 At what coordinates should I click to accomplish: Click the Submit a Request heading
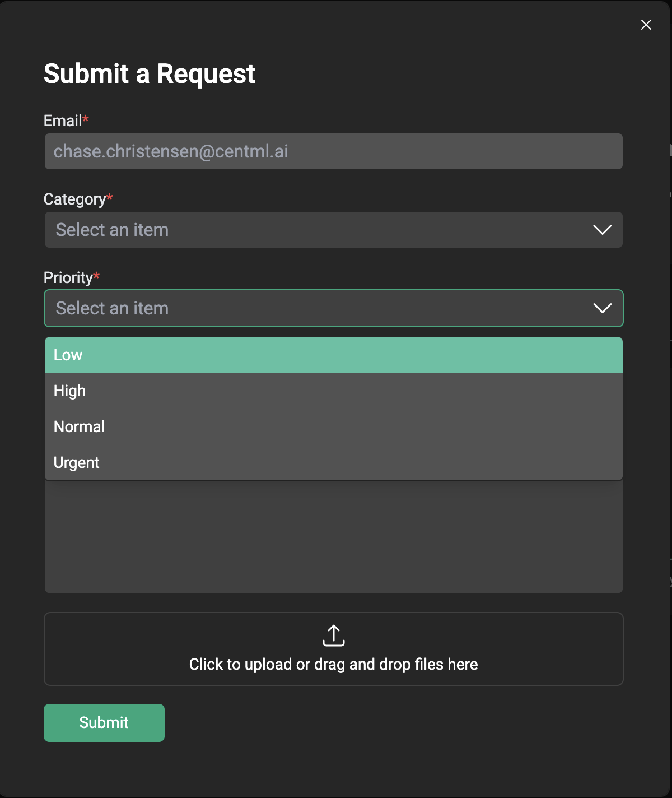150,74
